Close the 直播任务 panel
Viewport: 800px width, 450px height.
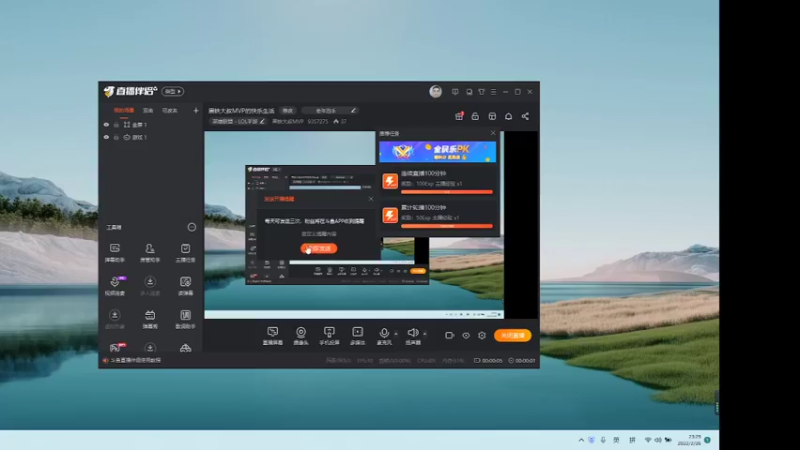tap(493, 133)
